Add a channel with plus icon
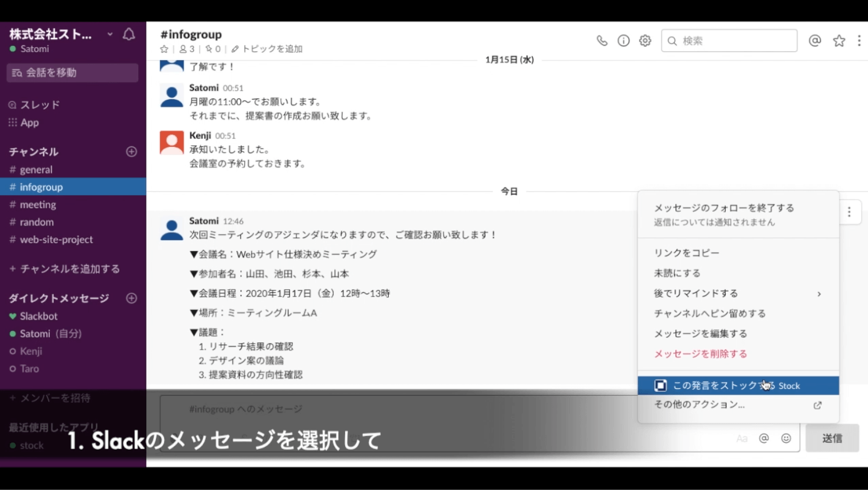This screenshot has height=491, width=868. pos(131,152)
